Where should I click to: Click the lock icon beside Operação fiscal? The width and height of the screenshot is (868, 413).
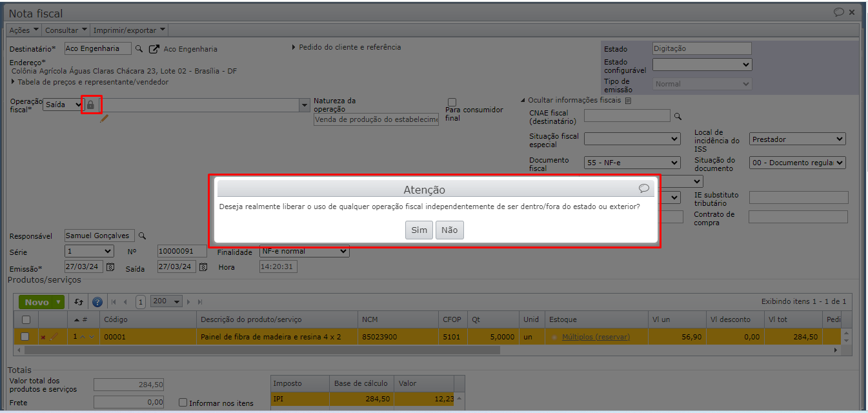(90, 105)
